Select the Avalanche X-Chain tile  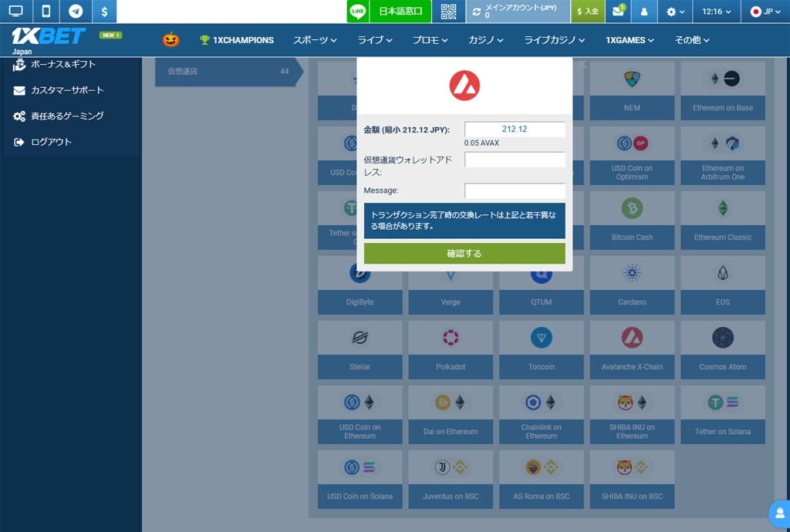632,350
